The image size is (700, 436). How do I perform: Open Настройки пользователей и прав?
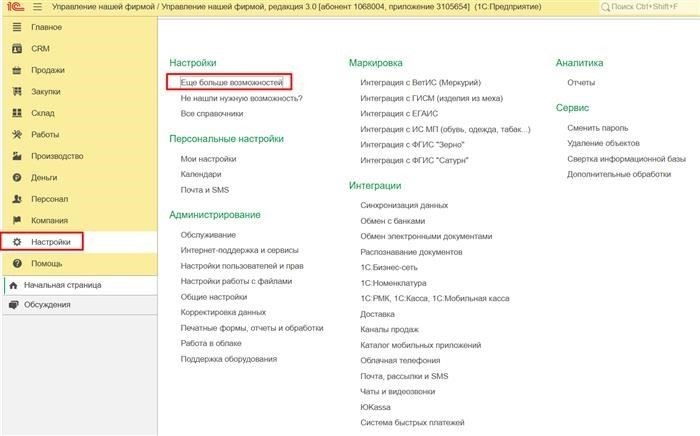coord(242,266)
